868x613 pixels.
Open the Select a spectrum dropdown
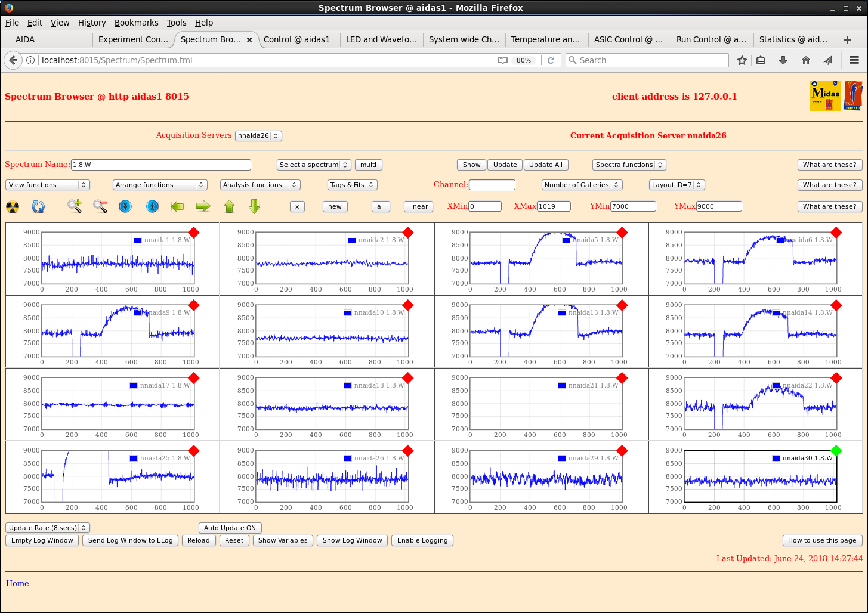314,165
